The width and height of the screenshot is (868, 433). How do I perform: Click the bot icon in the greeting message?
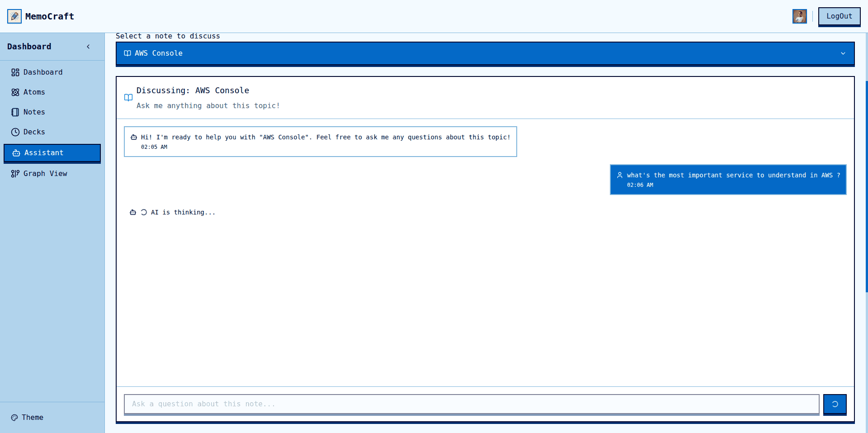134,137
